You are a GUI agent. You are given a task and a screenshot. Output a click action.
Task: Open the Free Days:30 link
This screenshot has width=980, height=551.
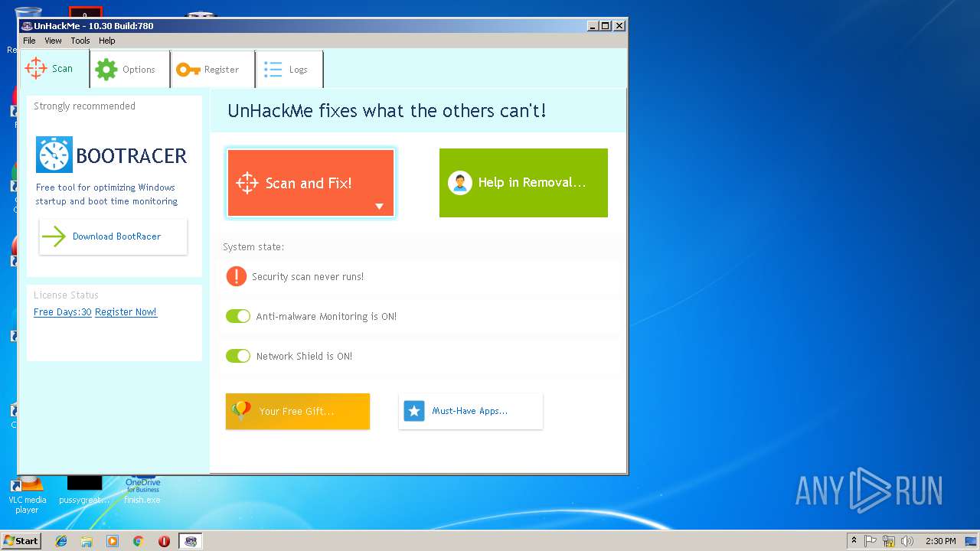(63, 312)
